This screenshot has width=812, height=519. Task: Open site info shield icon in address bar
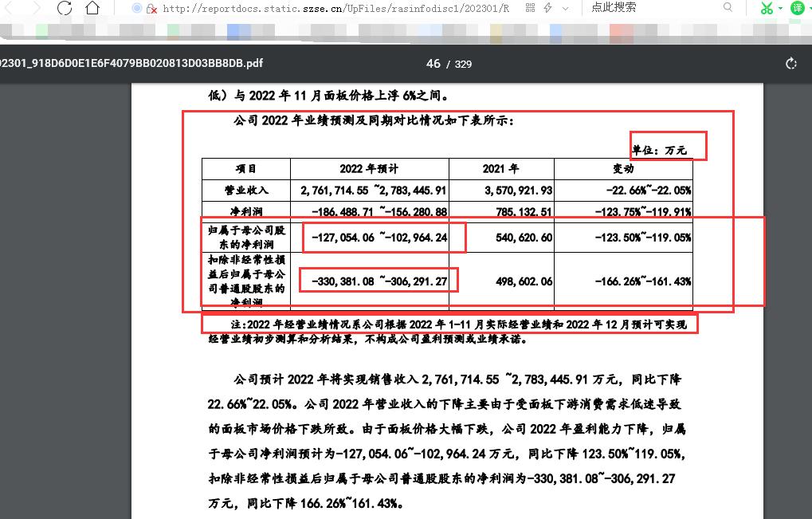[x=136, y=8]
